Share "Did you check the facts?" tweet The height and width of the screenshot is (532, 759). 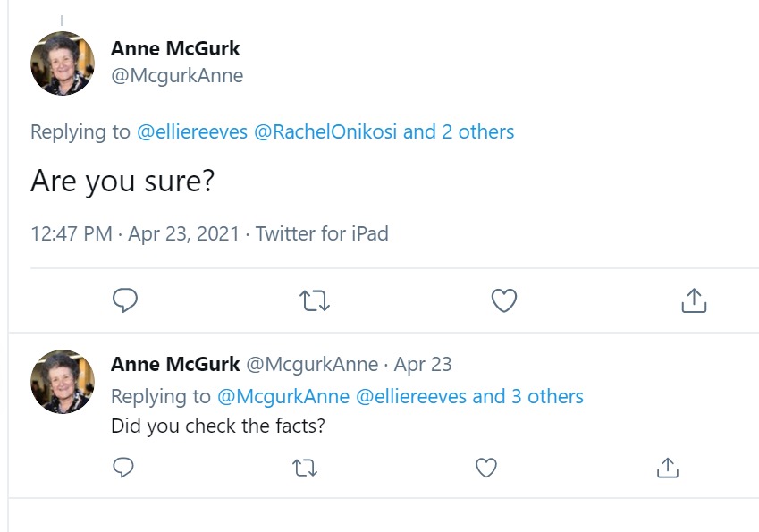coord(666,467)
